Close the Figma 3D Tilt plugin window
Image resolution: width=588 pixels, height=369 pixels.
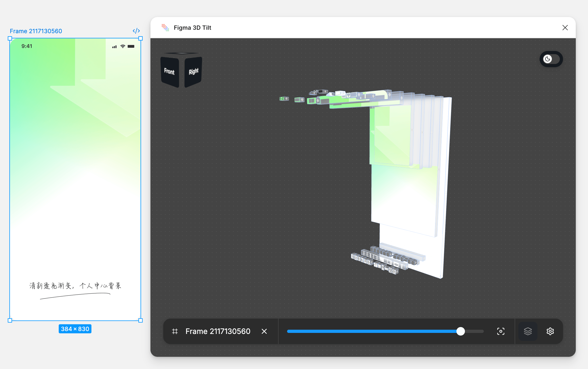[x=565, y=28]
